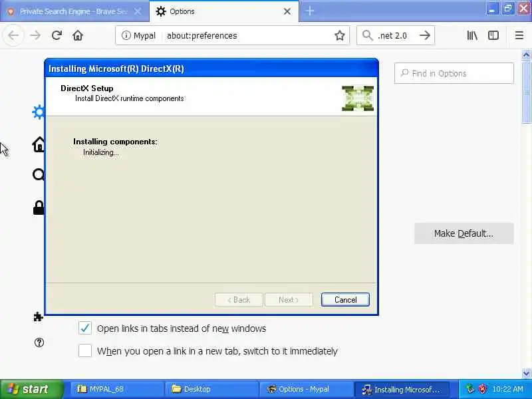Click the preferences page scrollbar up arrow
Screen dimensions: 532x399
(526, 55)
